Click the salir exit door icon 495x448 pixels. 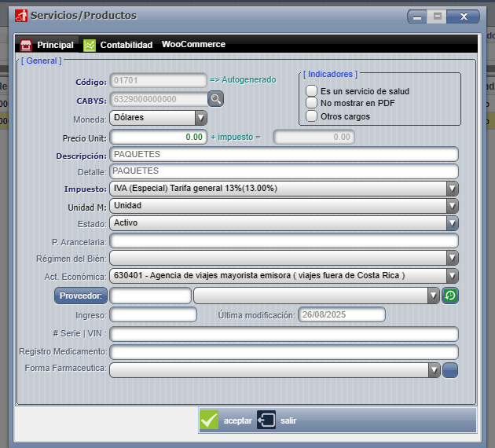[x=266, y=420]
